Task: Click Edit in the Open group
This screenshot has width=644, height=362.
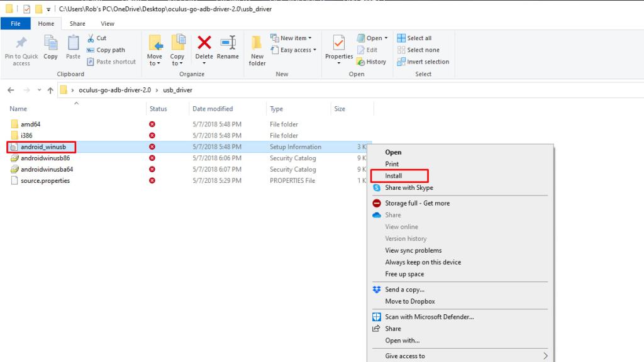Action: point(367,50)
